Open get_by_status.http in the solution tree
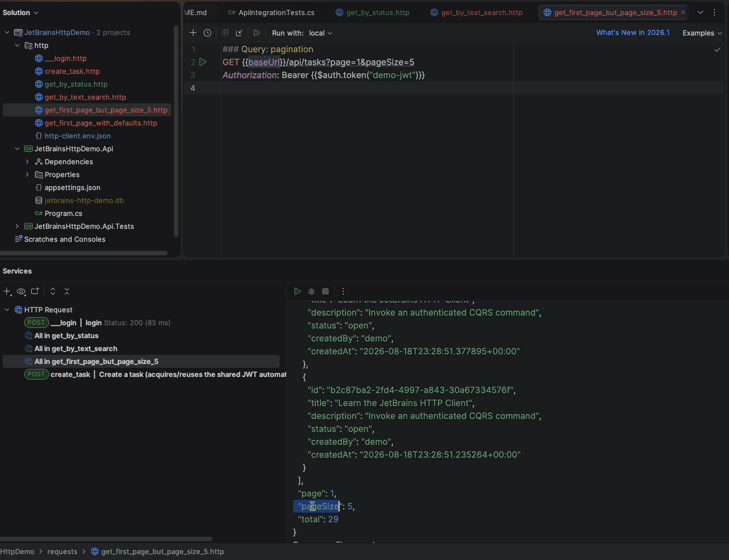Screen dimensions: 729x560 (x=76, y=84)
